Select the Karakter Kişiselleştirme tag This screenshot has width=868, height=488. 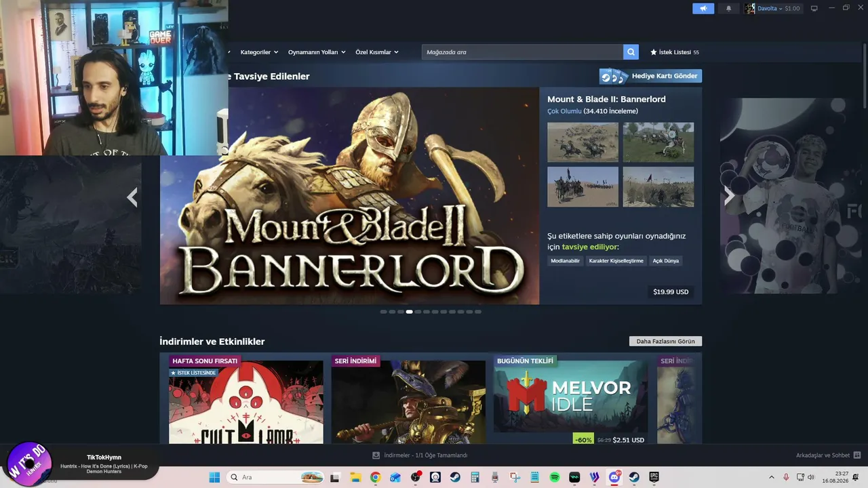[x=616, y=261]
